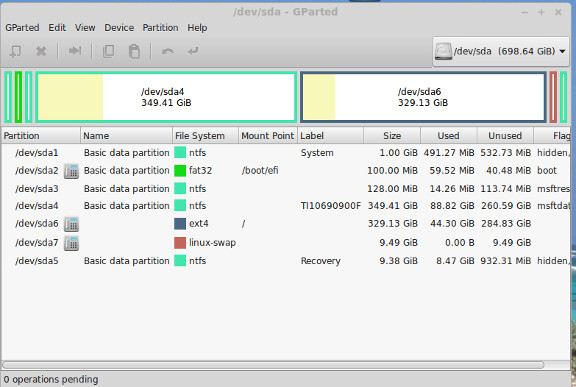The width and height of the screenshot is (576, 387).
Task: Click the /boot/efi mount point cell
Action: pos(260,171)
